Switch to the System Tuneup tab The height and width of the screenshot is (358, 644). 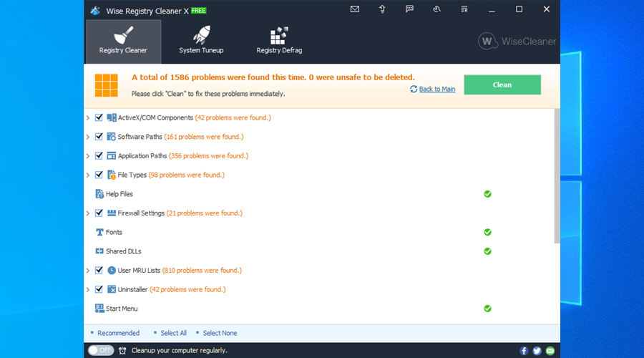pos(201,42)
